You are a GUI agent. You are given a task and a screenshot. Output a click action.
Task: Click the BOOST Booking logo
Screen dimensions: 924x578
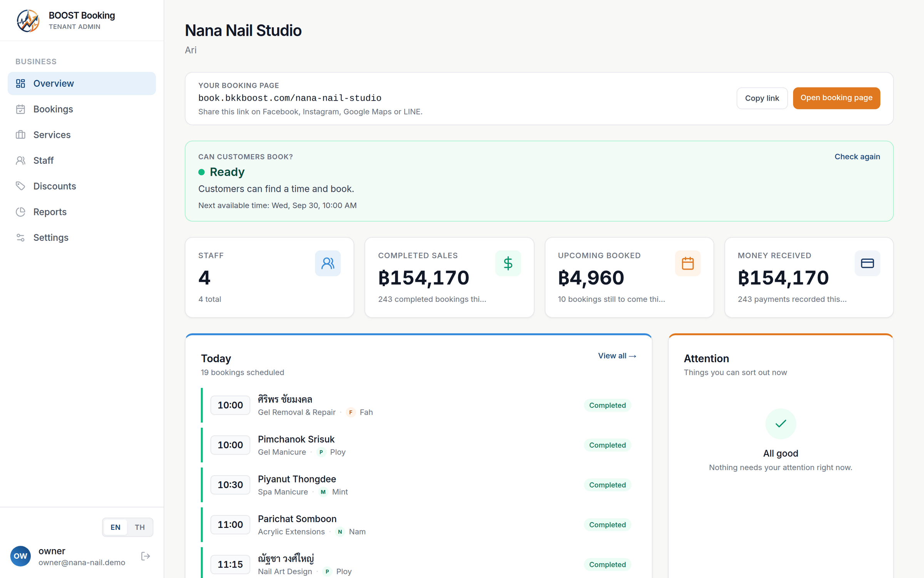[28, 20]
